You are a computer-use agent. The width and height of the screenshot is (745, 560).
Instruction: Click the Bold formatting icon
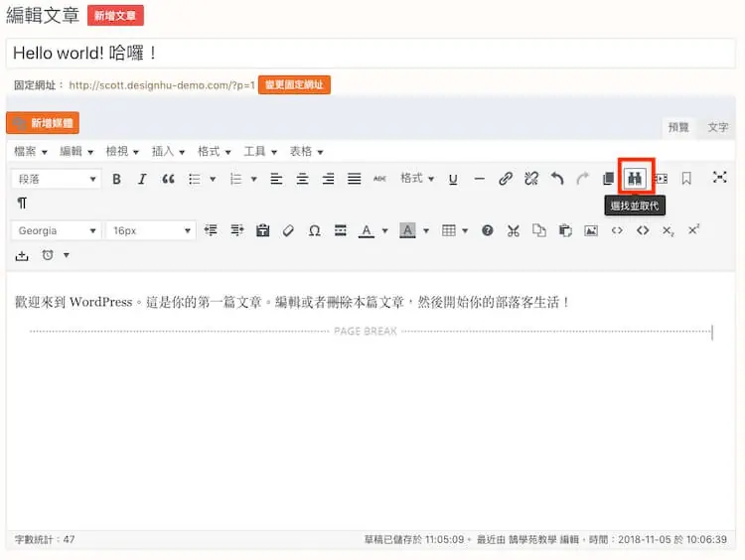[x=116, y=179]
